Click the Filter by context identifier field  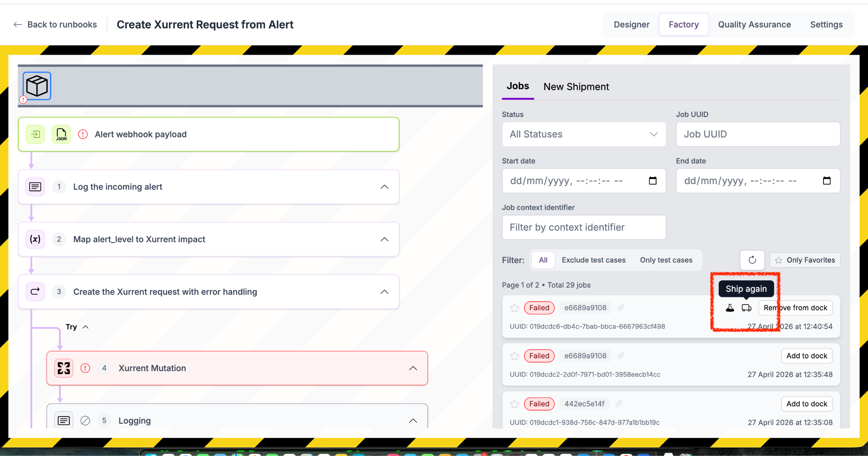pyautogui.click(x=584, y=227)
